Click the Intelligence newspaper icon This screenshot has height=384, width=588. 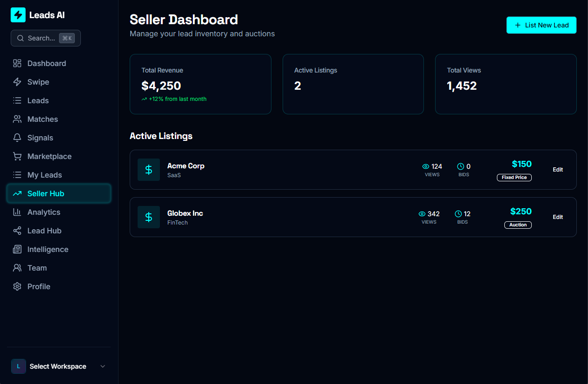click(x=17, y=249)
